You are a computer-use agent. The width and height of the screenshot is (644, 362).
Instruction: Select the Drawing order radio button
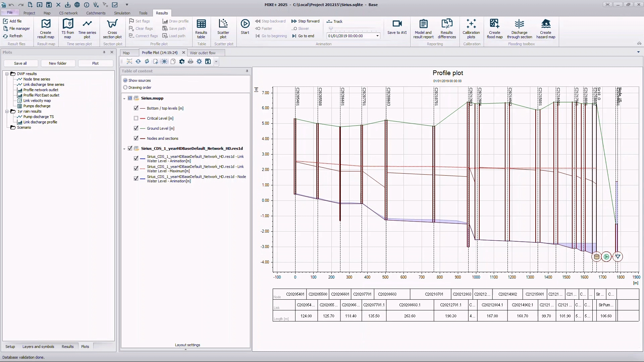pyautogui.click(x=125, y=87)
